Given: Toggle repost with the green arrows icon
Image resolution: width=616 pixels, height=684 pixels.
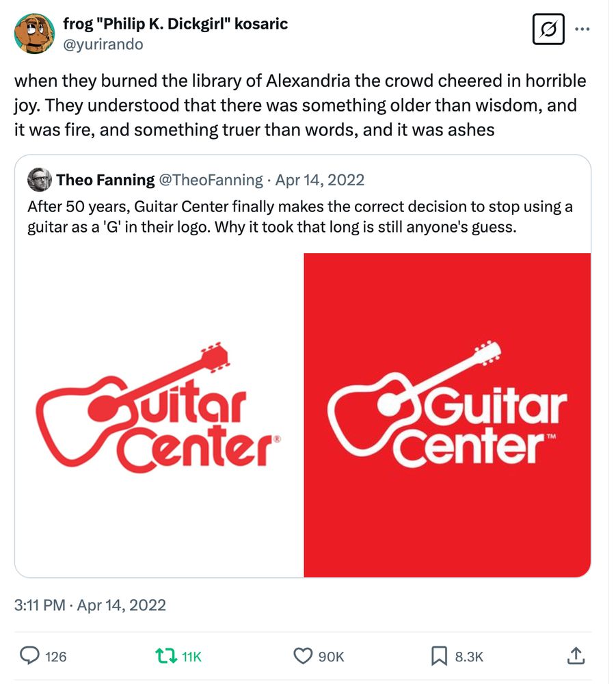Looking at the screenshot, I should (x=165, y=656).
